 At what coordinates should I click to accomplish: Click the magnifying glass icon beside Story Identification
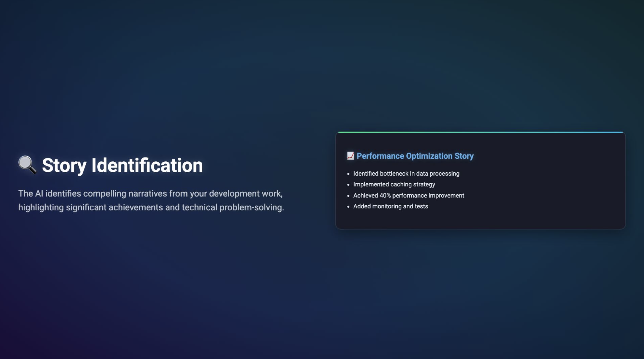pyautogui.click(x=27, y=165)
